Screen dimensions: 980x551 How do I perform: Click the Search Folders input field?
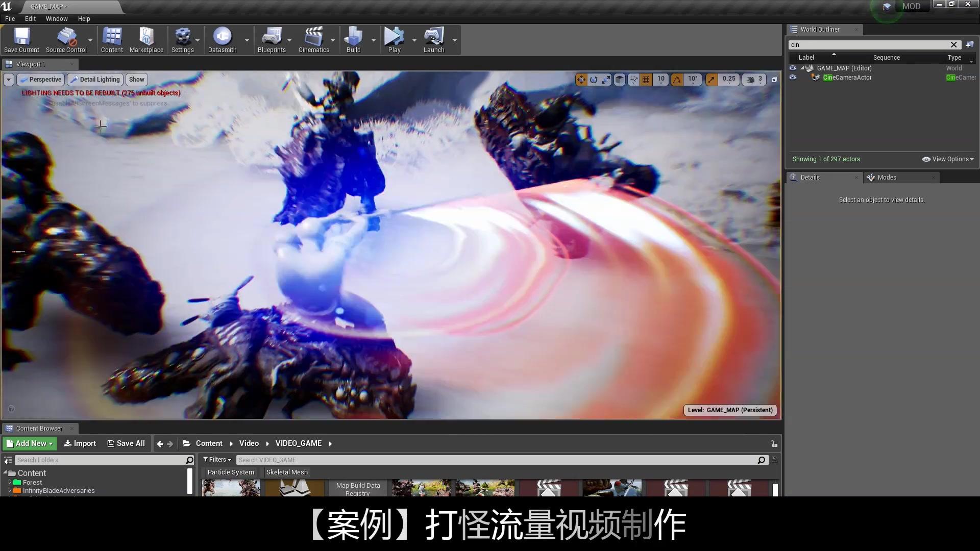point(104,460)
